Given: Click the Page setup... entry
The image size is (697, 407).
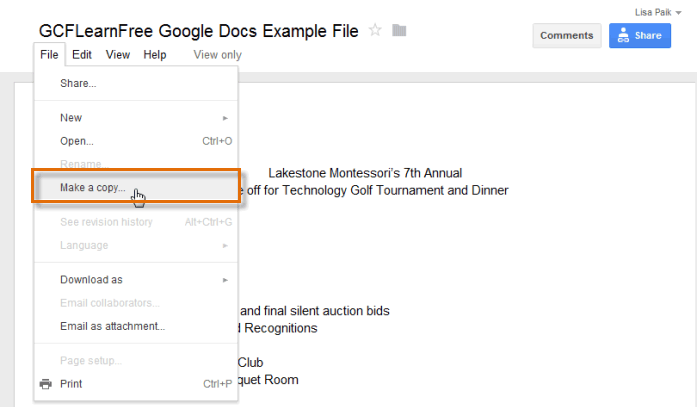Looking at the screenshot, I should (x=136, y=361).
